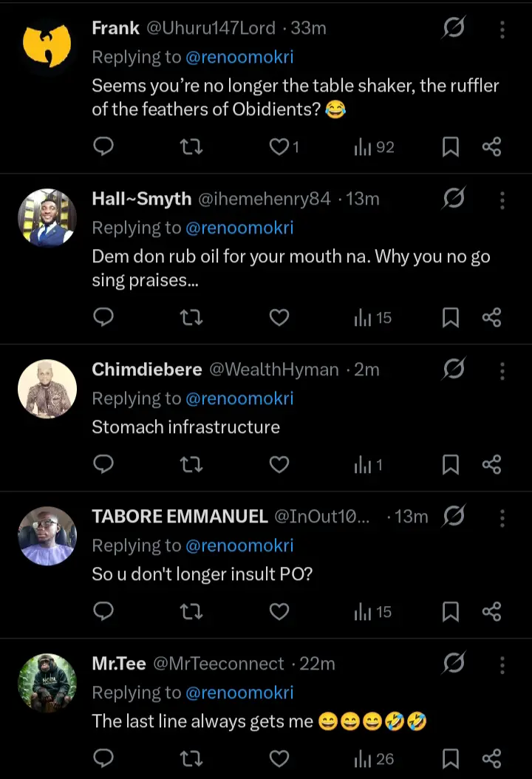Viewport: 532px width, 779px height.
Task: Open @renoomokri link in Frank's reply
Action: (239, 58)
